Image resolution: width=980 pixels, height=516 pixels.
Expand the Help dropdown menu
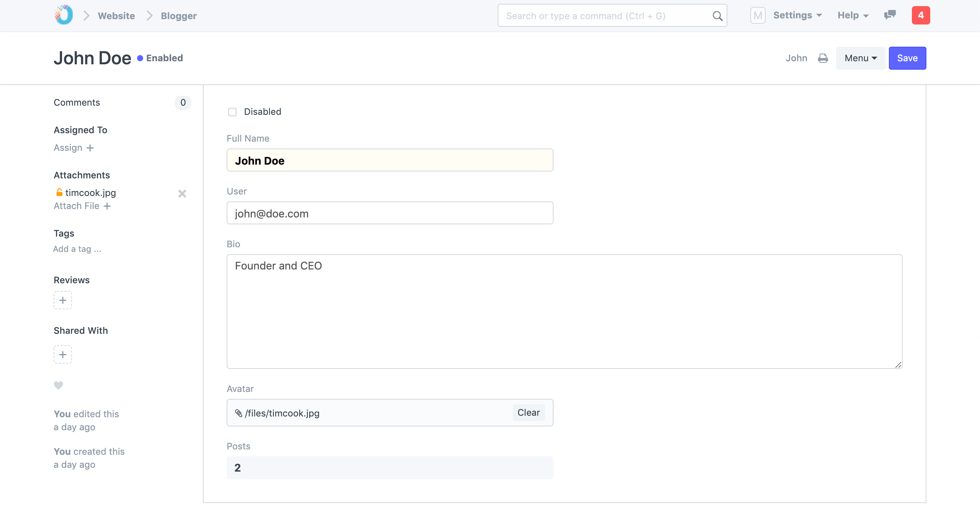click(852, 16)
